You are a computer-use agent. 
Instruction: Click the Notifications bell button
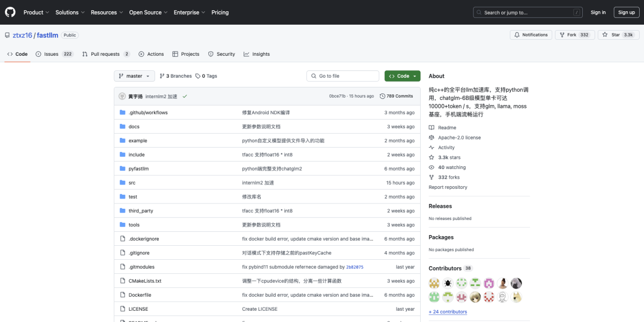coord(531,35)
